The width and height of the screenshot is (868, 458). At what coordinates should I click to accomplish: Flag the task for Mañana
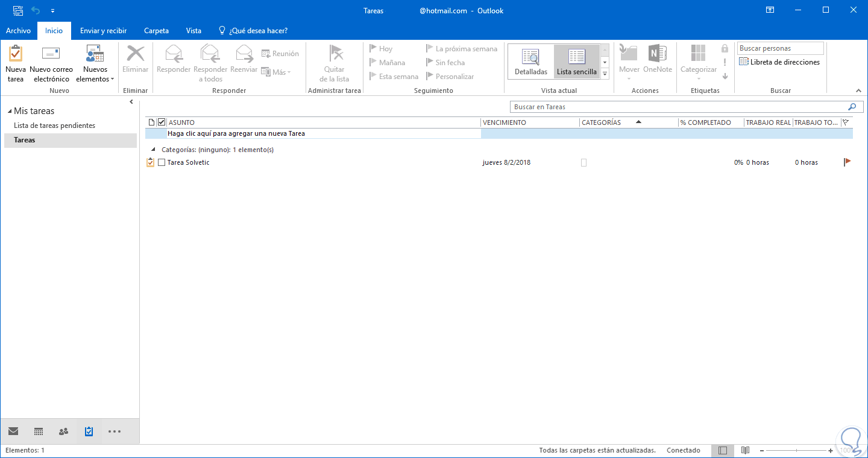pyautogui.click(x=387, y=63)
